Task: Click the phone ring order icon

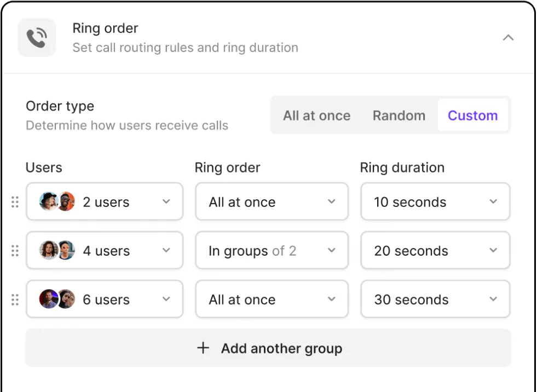Action: [x=37, y=37]
